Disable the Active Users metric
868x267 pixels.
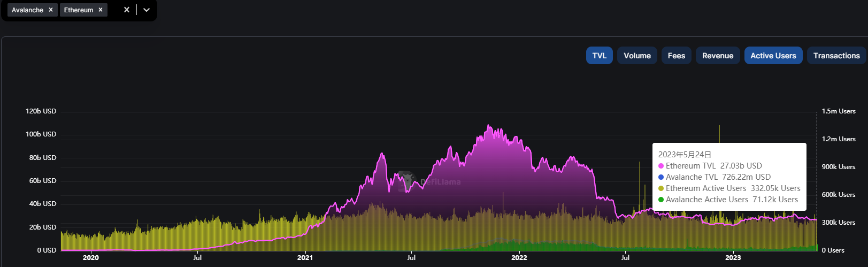click(773, 56)
